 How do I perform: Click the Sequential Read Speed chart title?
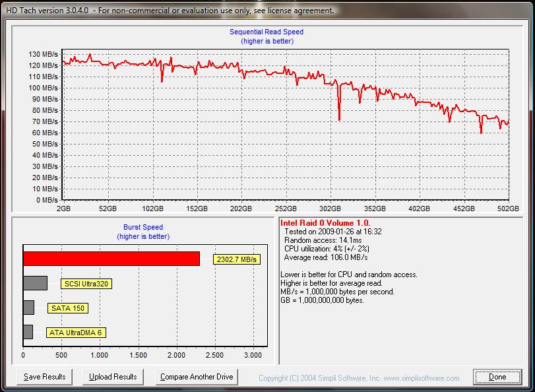pos(267,32)
